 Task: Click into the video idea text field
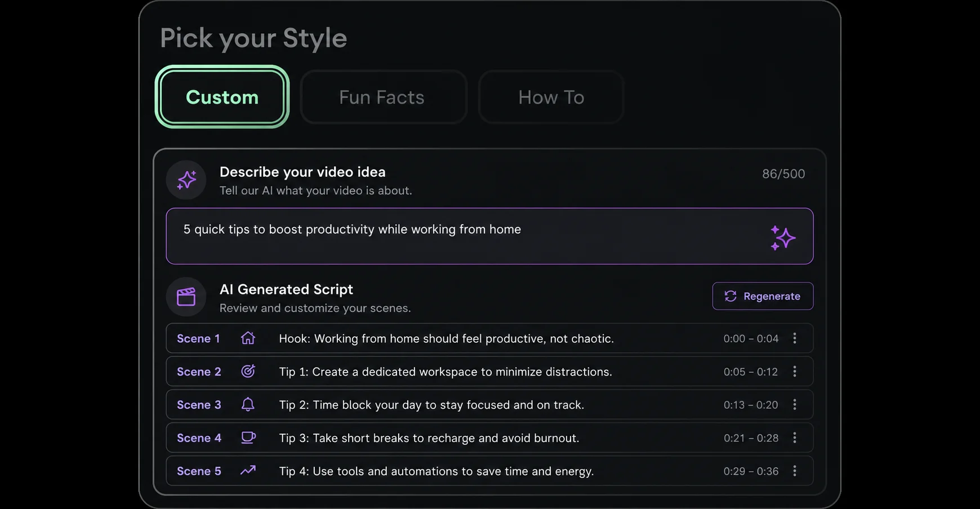pyautogui.click(x=489, y=236)
